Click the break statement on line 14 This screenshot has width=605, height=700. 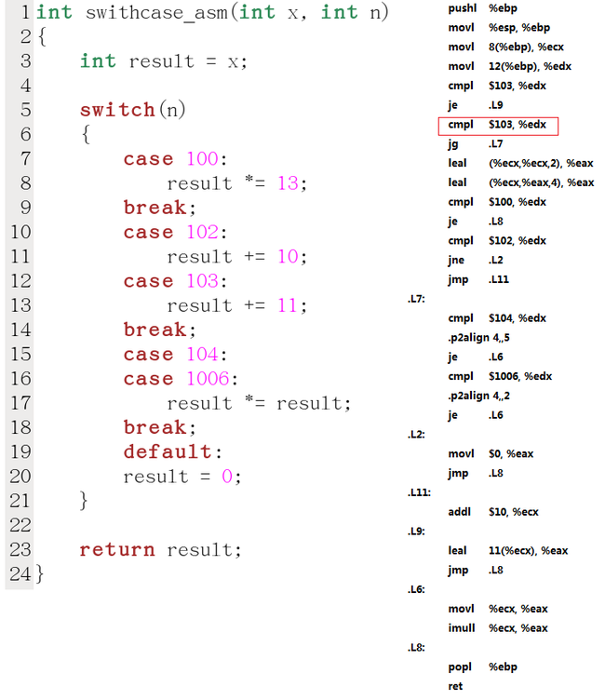click(x=159, y=330)
